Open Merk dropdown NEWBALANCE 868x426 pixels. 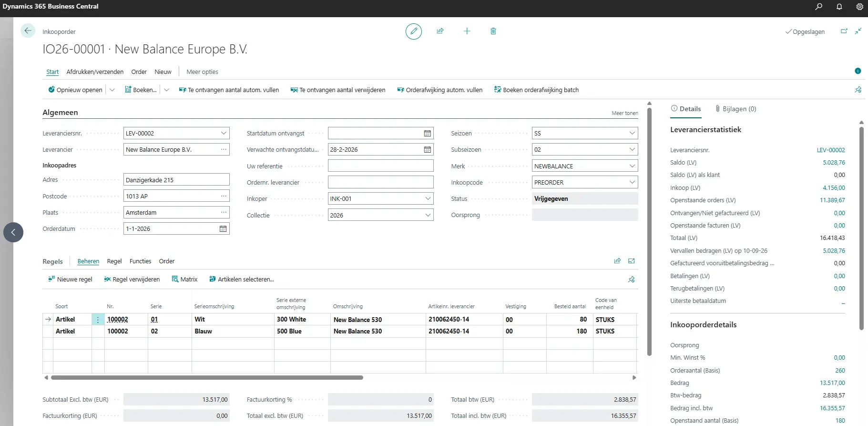(632, 166)
